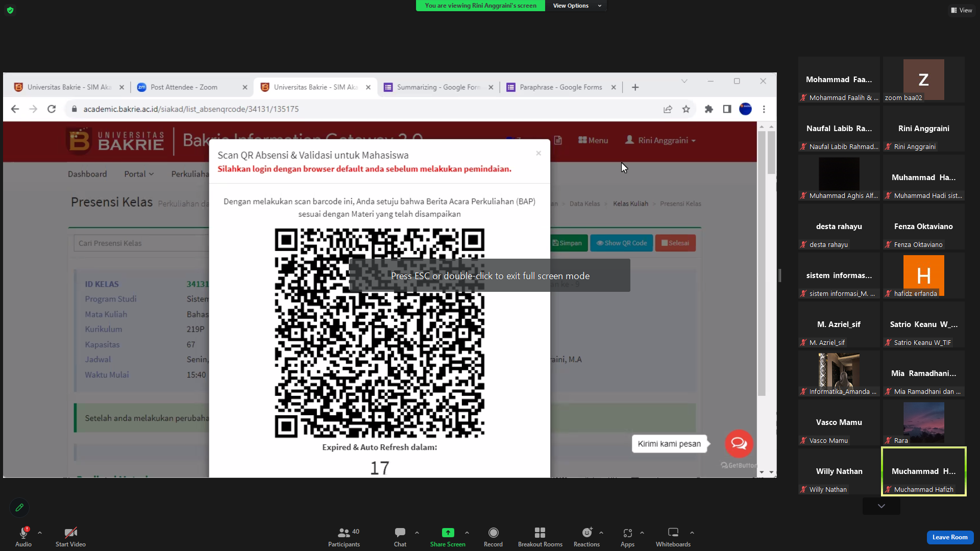Open a new browser tab

635,87
